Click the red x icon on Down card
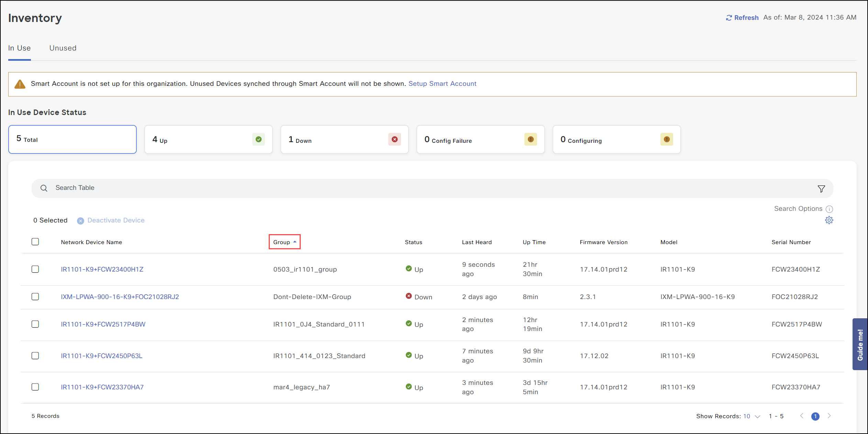 click(394, 139)
